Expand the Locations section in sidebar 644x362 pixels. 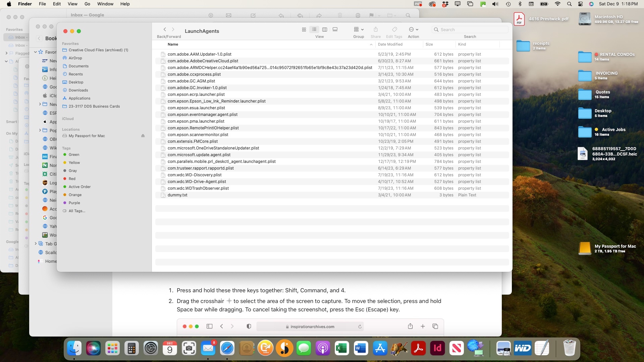pyautogui.click(x=71, y=129)
